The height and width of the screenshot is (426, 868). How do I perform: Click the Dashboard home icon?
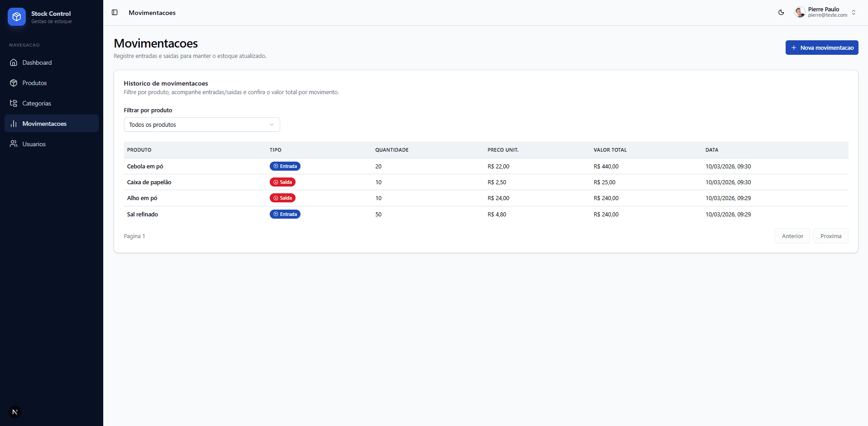14,62
